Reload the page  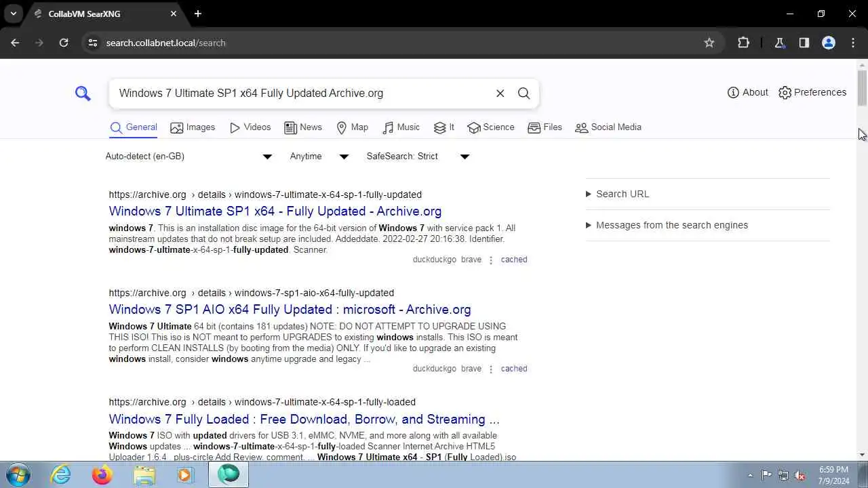64,43
